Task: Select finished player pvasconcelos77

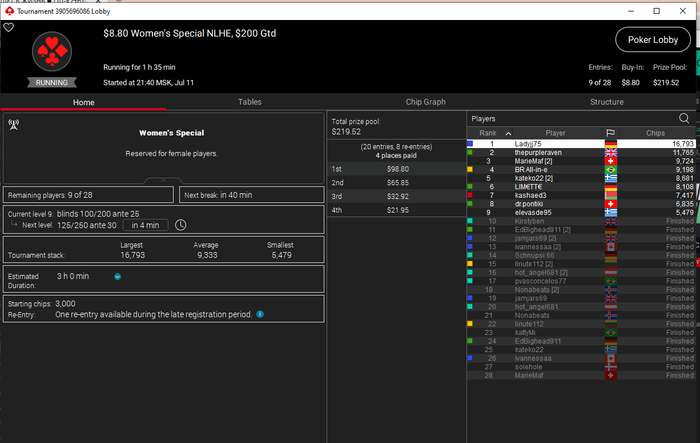Action: click(x=581, y=281)
